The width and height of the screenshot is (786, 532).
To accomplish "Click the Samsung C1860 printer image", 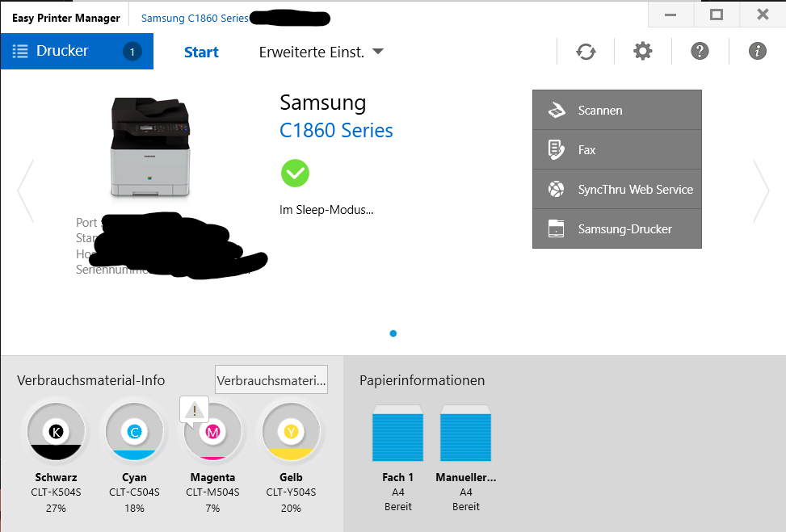I will tap(150, 147).
